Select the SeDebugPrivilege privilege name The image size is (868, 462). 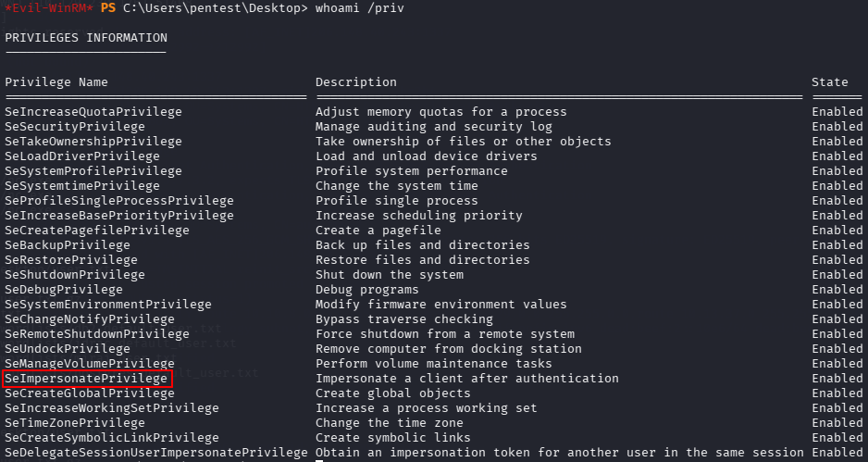(x=64, y=290)
